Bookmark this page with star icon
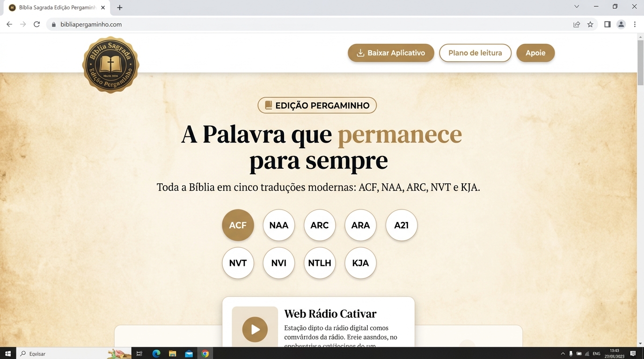Image resolution: width=644 pixels, height=359 pixels. pyautogui.click(x=590, y=24)
